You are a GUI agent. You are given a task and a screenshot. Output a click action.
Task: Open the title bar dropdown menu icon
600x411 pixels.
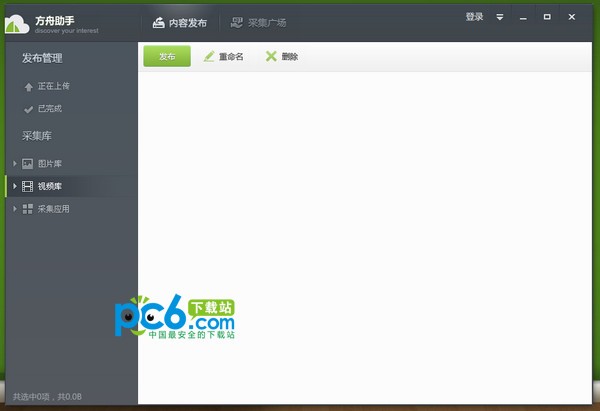point(500,17)
